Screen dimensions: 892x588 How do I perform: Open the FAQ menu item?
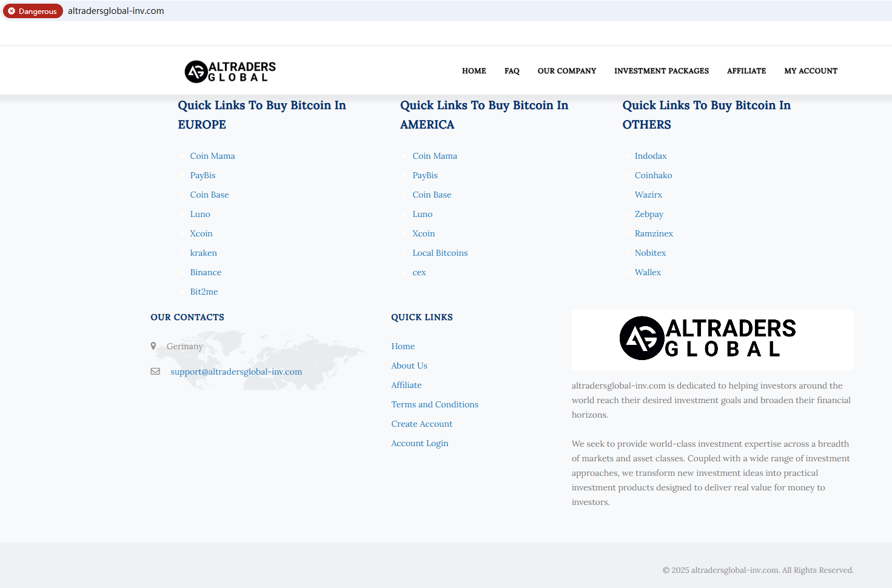(512, 71)
